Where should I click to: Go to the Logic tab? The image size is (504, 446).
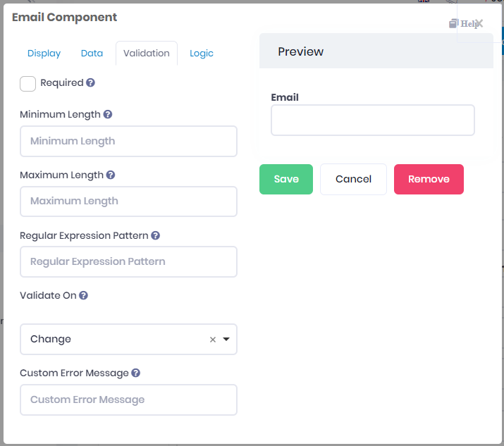tap(202, 53)
